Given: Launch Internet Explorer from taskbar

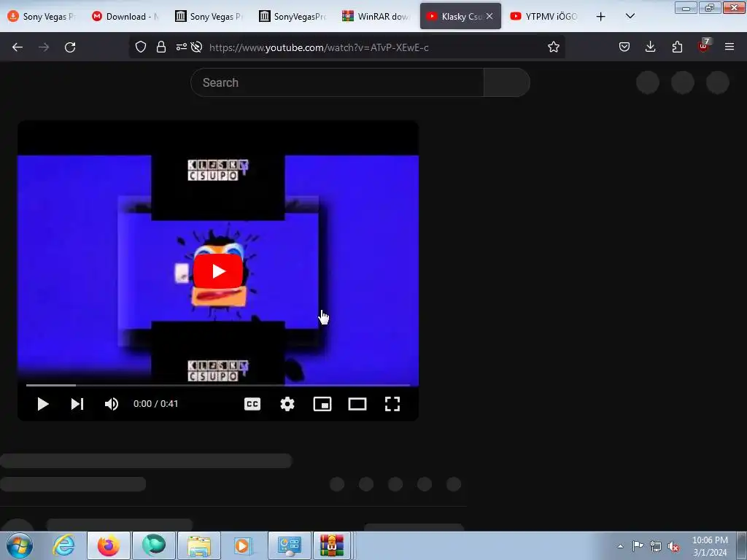Looking at the screenshot, I should point(64,545).
